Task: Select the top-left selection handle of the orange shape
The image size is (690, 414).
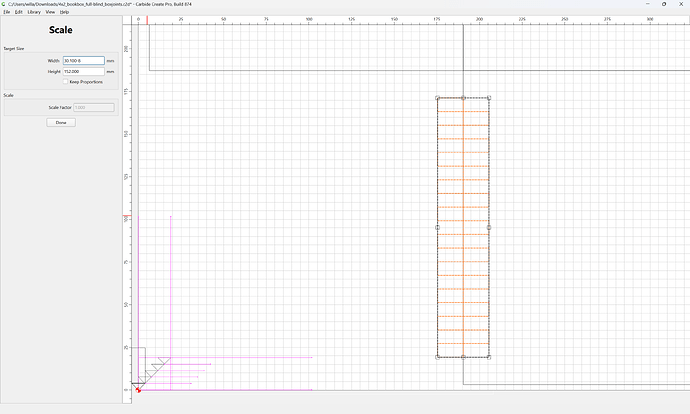Action: (x=437, y=98)
